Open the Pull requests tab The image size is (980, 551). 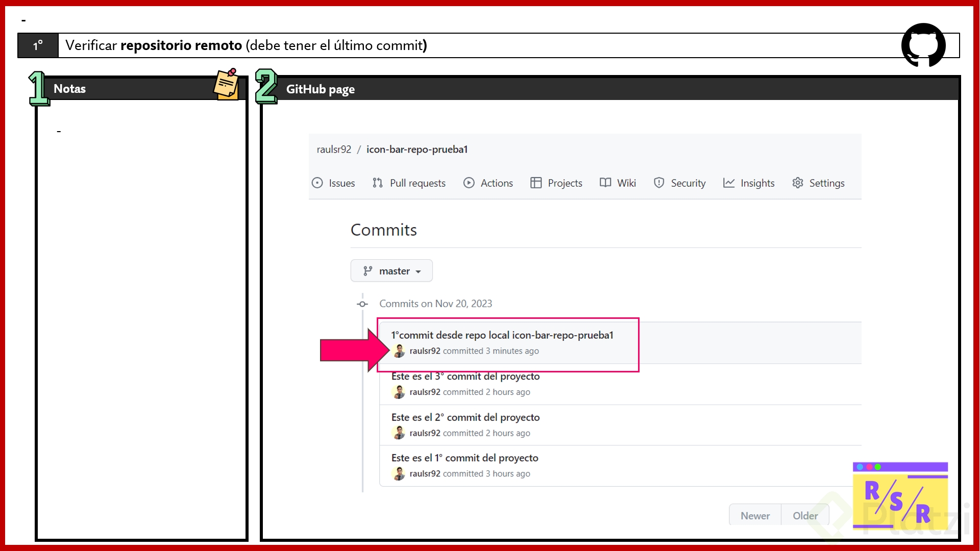coord(409,183)
